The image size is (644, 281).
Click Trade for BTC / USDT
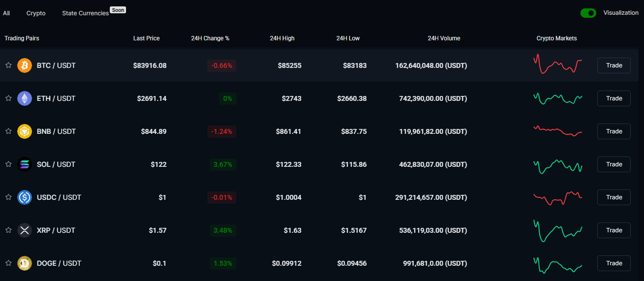[x=614, y=65]
